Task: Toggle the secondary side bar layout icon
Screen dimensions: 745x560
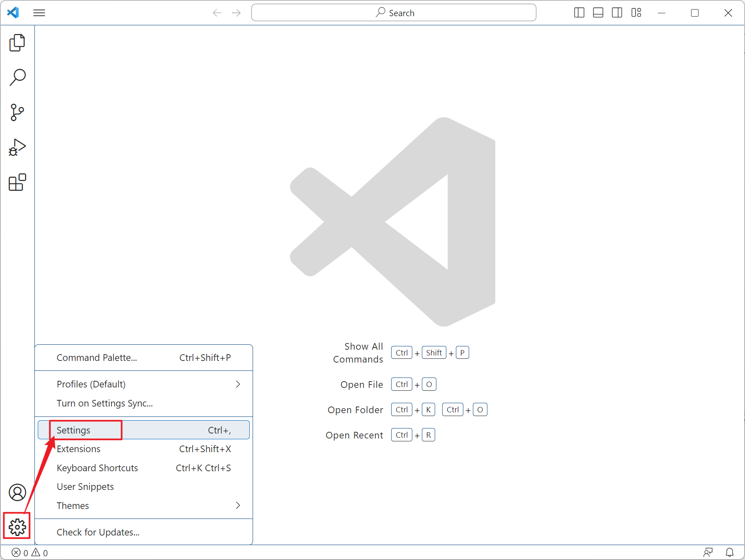Action: coord(617,13)
